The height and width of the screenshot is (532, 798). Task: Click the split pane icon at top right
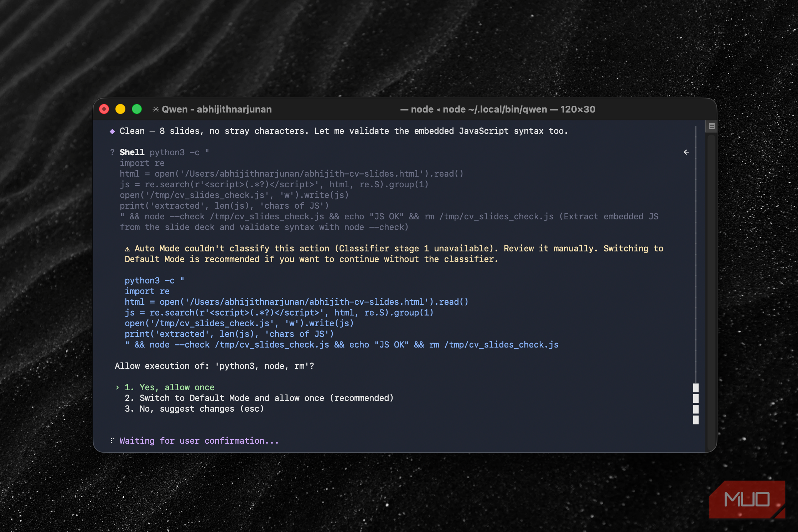[711, 126]
